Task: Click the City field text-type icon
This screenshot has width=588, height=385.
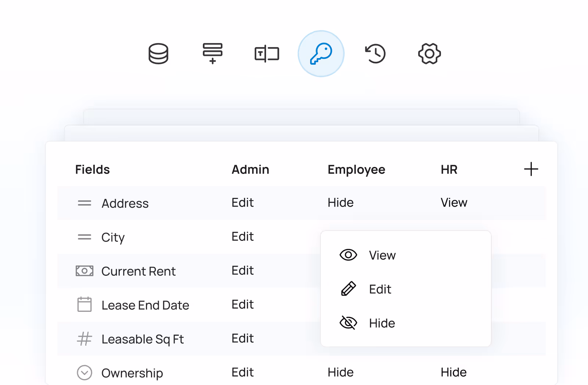Action: [x=85, y=237]
